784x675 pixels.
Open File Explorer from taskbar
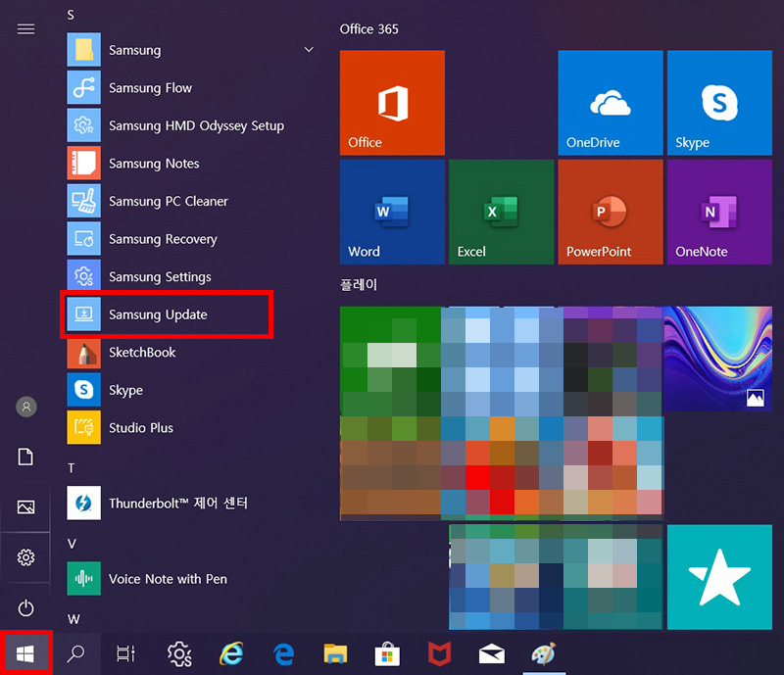click(335, 653)
